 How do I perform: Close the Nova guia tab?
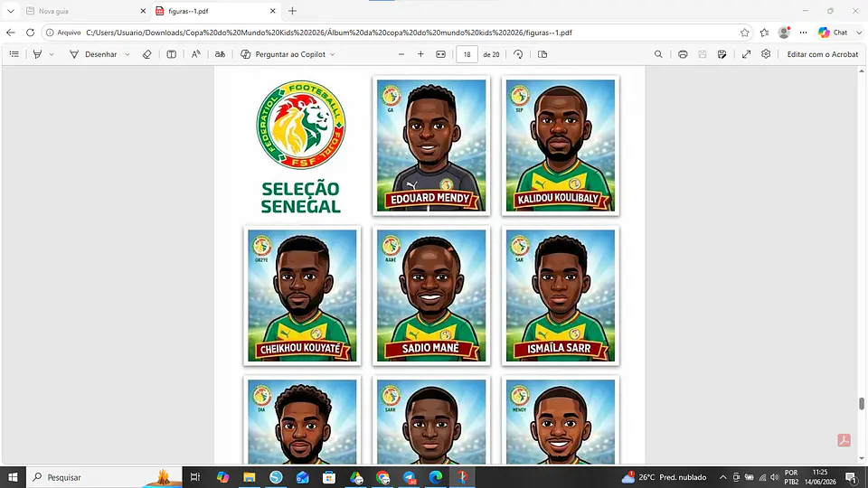click(x=143, y=11)
